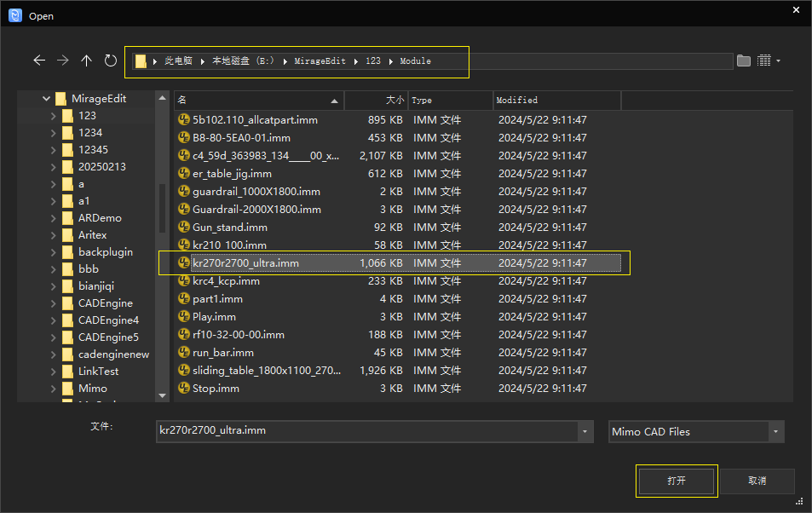Image resolution: width=812 pixels, height=513 pixels.
Task: Sort files by the Modified column
Action: [556, 101]
